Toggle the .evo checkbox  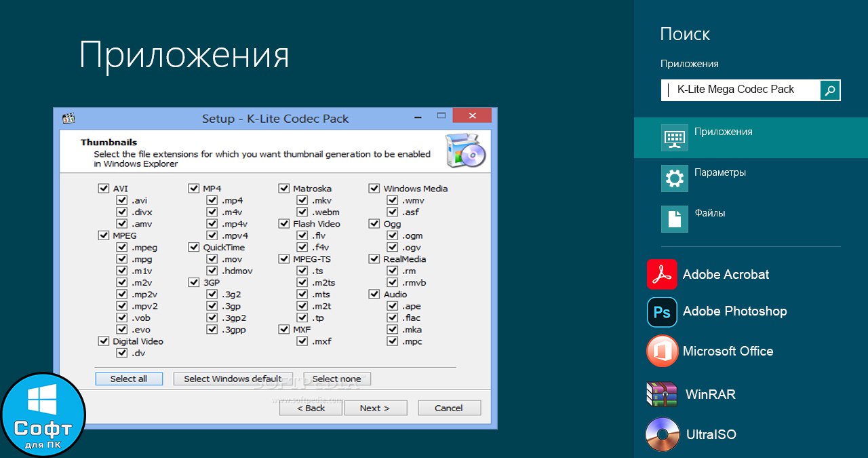coord(121,329)
